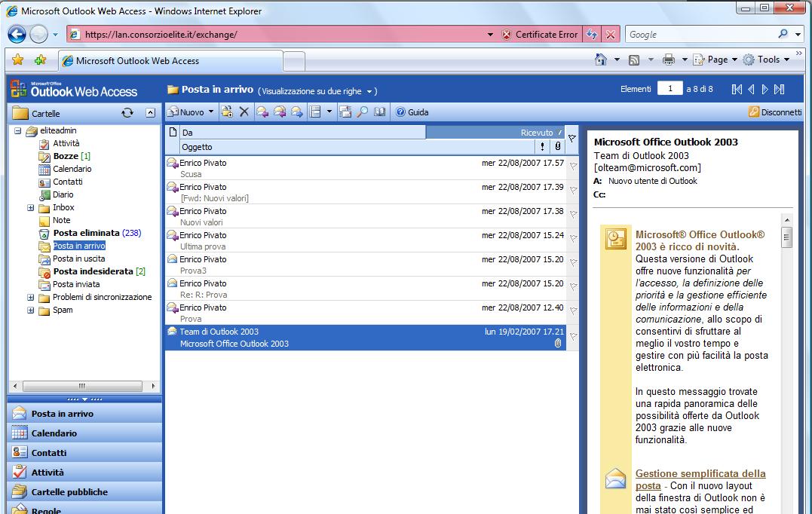Open the browser Tools menu
The width and height of the screenshot is (812, 514).
pos(767,60)
